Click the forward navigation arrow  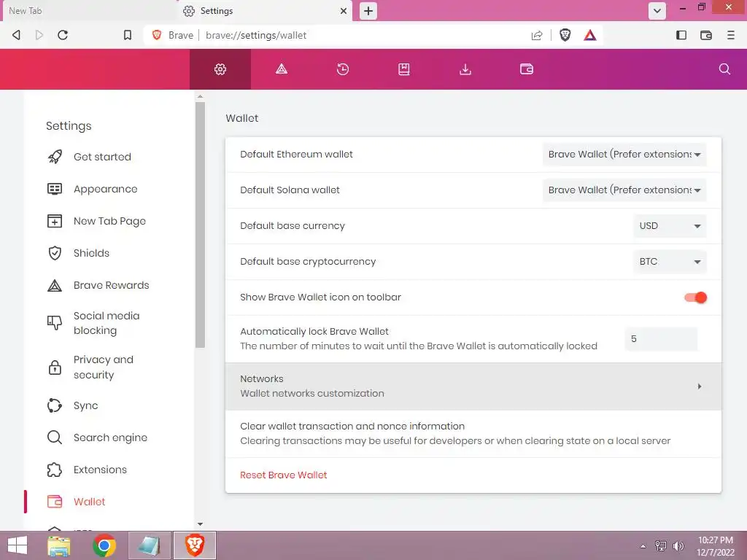pos(39,35)
